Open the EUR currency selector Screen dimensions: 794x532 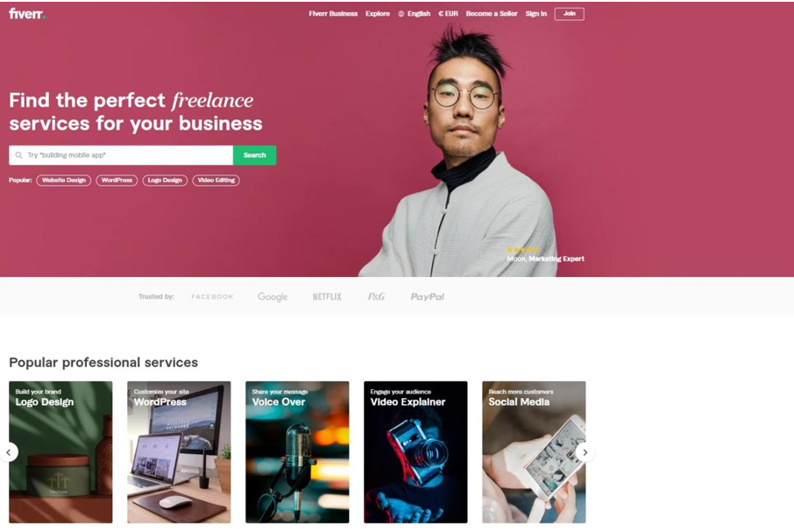448,14
